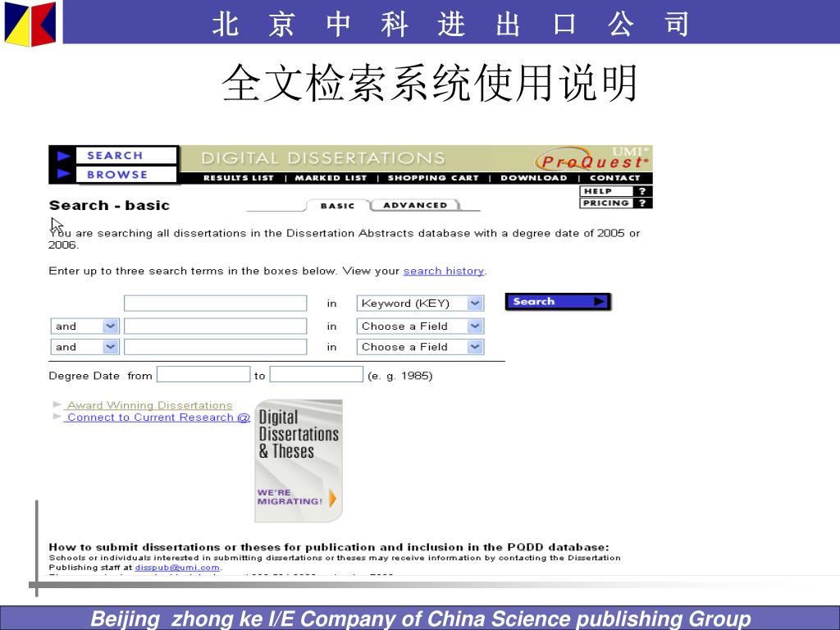Follow the search history link

[x=444, y=271]
